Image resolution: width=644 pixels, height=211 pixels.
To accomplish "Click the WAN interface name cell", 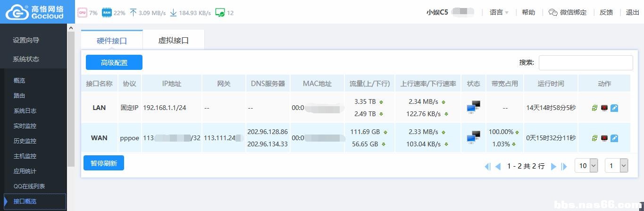I will click(x=99, y=138).
